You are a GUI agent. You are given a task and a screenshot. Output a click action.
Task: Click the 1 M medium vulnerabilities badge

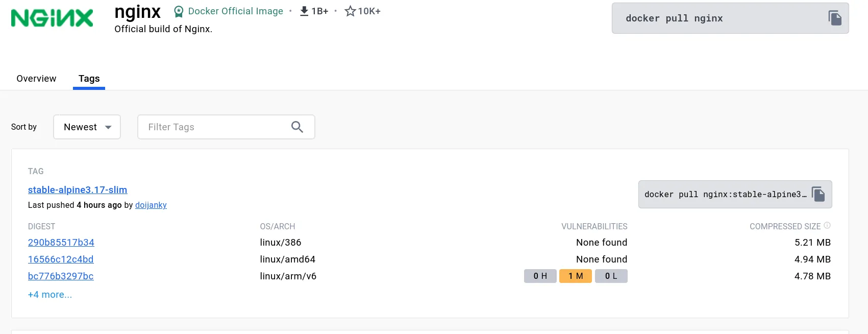pyautogui.click(x=576, y=276)
